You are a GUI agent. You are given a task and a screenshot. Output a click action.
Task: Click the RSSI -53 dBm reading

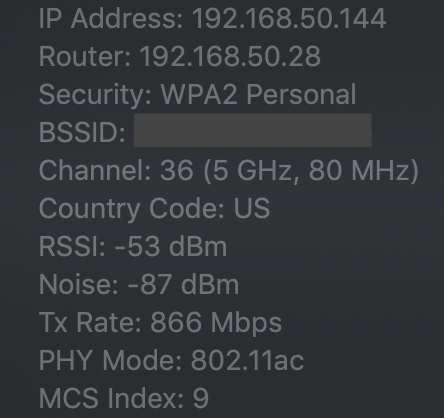click(x=133, y=246)
